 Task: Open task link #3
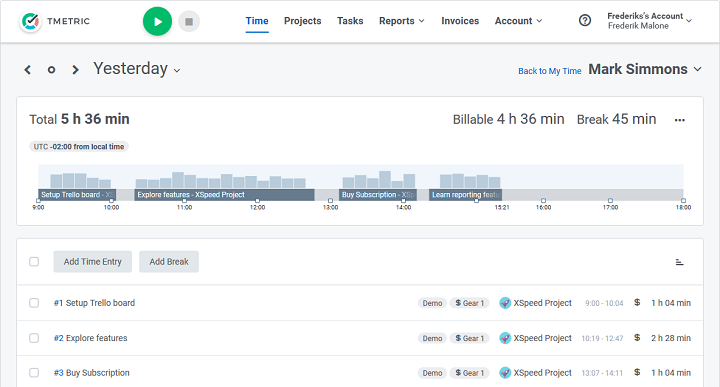click(x=58, y=373)
